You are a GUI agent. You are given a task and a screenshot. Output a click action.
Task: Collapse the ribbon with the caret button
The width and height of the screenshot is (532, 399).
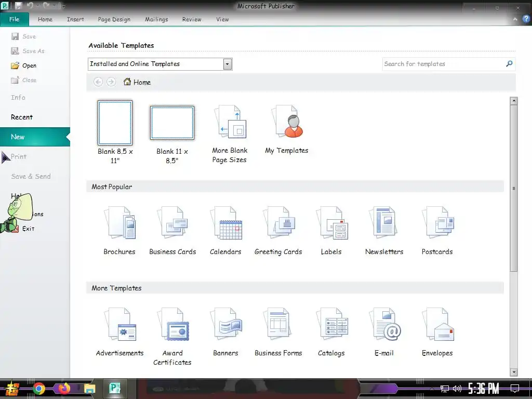tap(515, 19)
